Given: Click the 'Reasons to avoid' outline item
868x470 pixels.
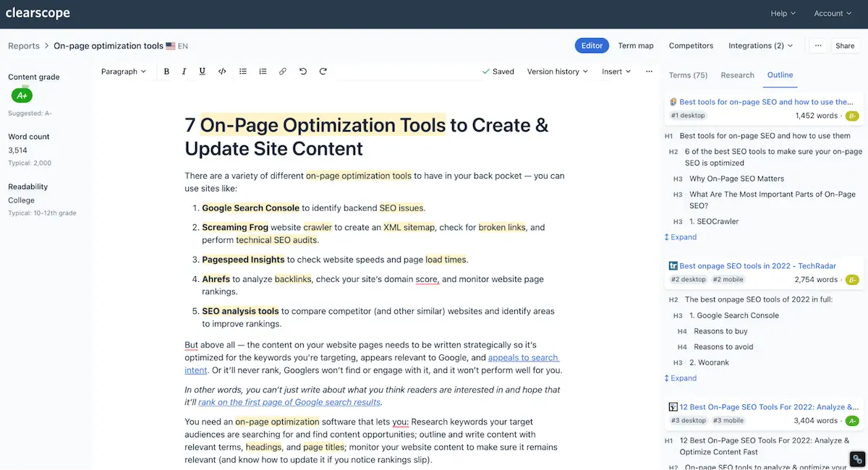Looking at the screenshot, I should [x=723, y=347].
